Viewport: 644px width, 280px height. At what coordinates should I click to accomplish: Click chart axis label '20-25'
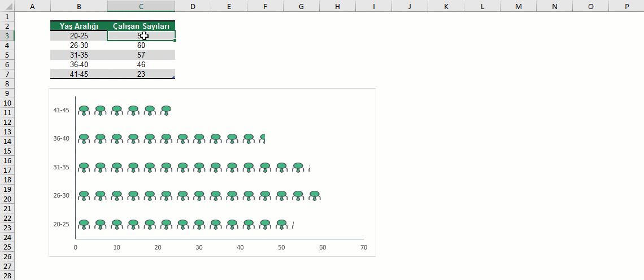61,224
